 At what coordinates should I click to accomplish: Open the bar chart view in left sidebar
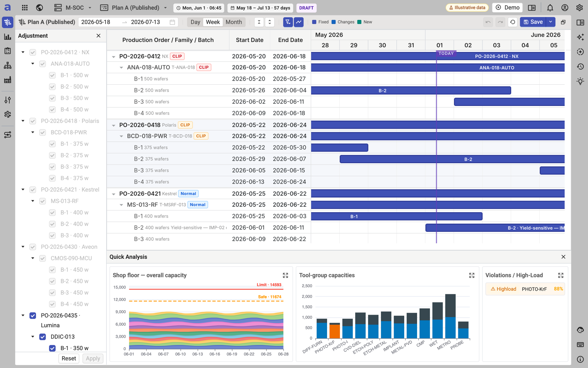(x=7, y=37)
